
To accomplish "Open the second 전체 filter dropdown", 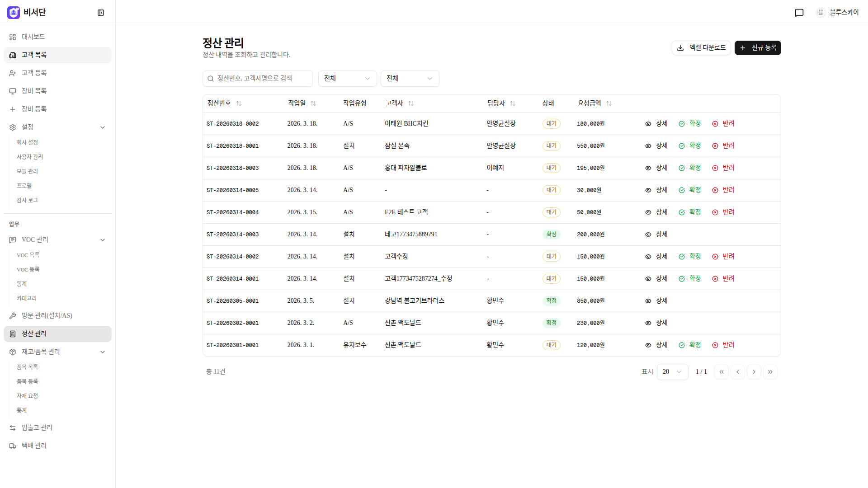I will pyautogui.click(x=410, y=79).
